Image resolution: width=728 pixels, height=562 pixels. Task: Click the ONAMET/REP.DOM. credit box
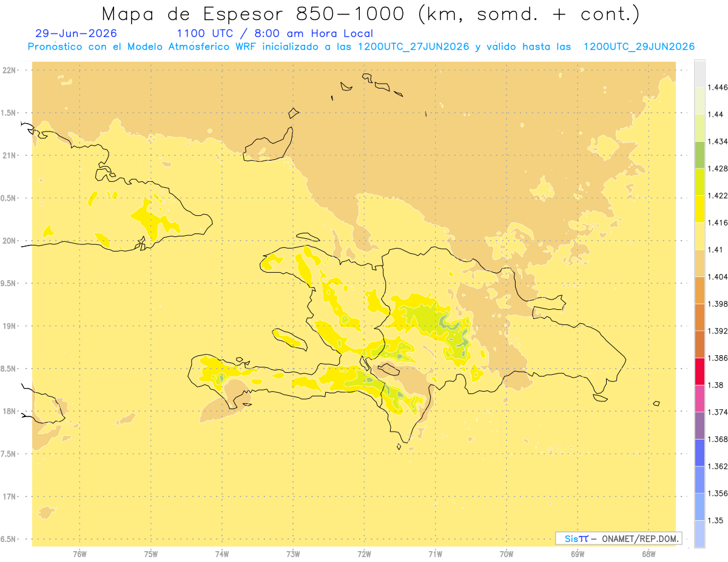[619, 538]
